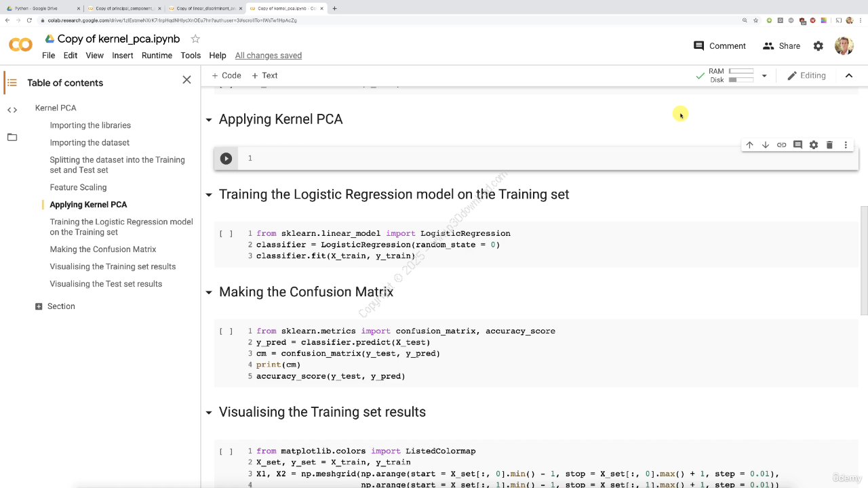868x488 pixels.
Task: Move cell down with the arrow icon
Action: [x=766, y=145]
